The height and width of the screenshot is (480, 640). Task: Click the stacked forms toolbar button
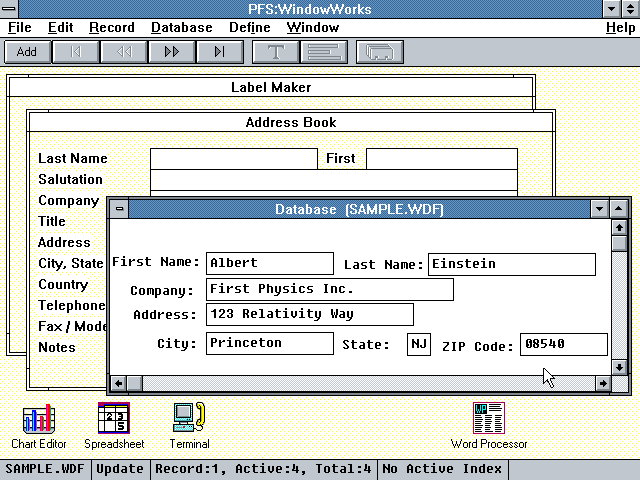[x=380, y=52]
